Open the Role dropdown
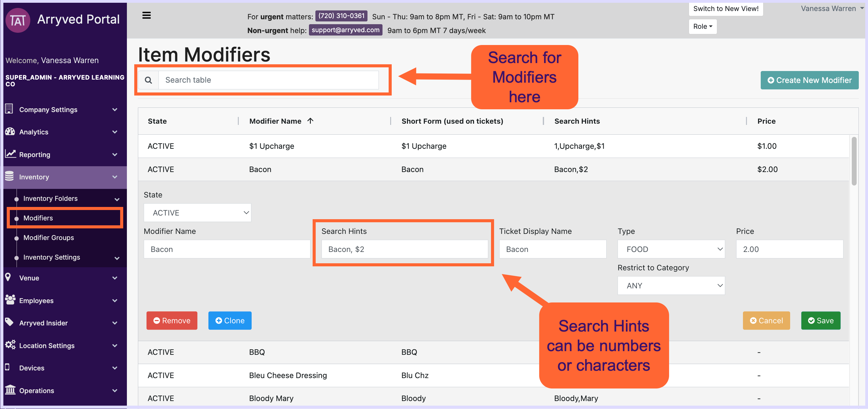This screenshot has width=868, height=409. tap(702, 26)
